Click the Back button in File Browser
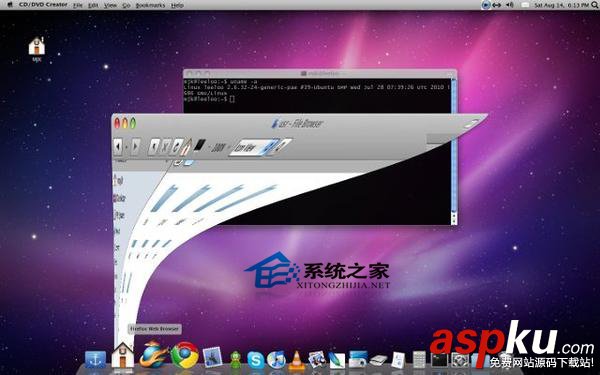 (118, 147)
